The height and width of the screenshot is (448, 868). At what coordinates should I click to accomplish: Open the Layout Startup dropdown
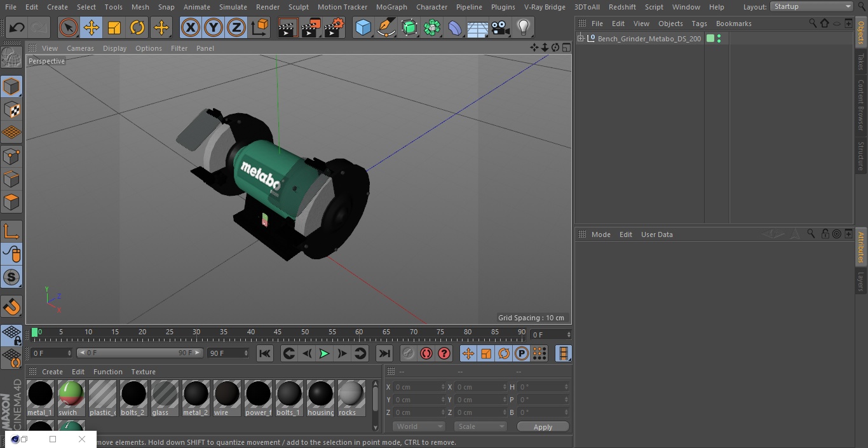tap(811, 6)
